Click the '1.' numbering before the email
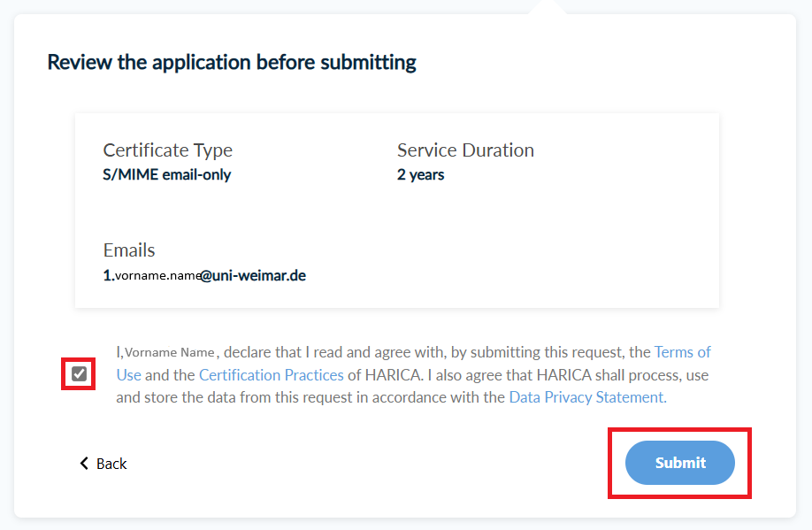 point(108,275)
